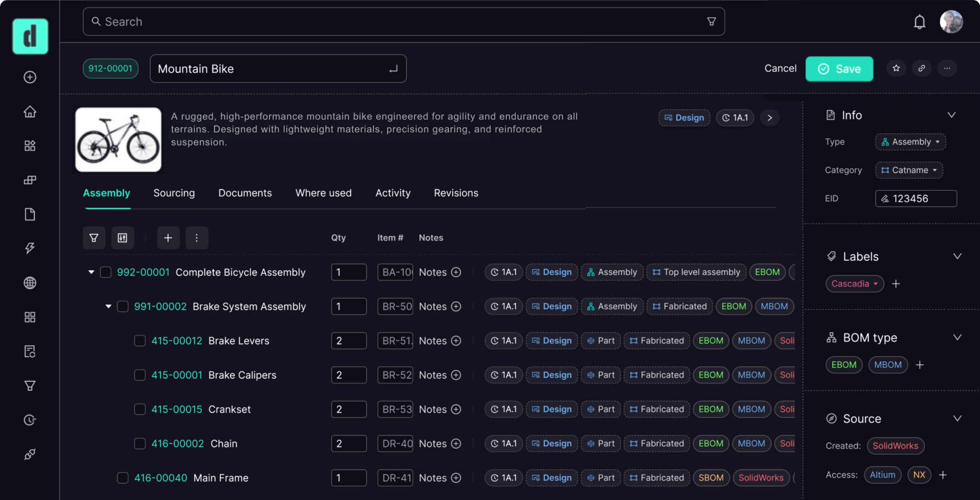Open column settings icon in assembly toolbar
The image size is (980, 500).
point(122,238)
